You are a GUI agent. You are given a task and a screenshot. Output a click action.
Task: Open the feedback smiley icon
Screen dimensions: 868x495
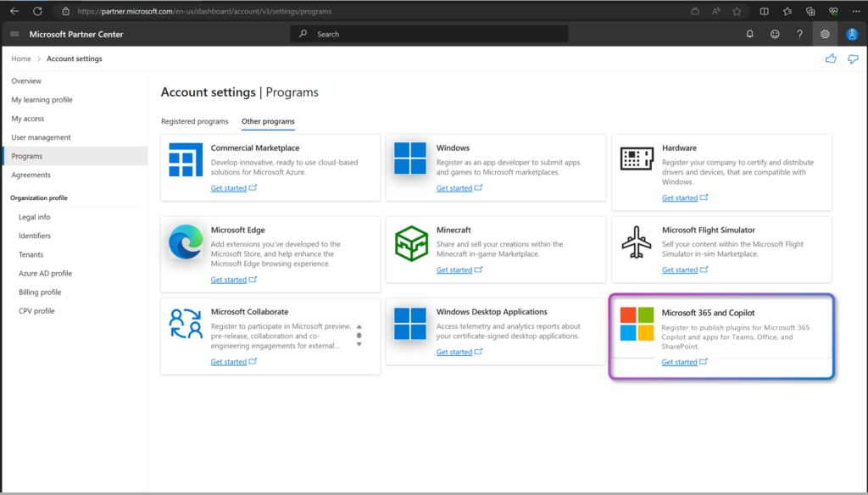775,34
